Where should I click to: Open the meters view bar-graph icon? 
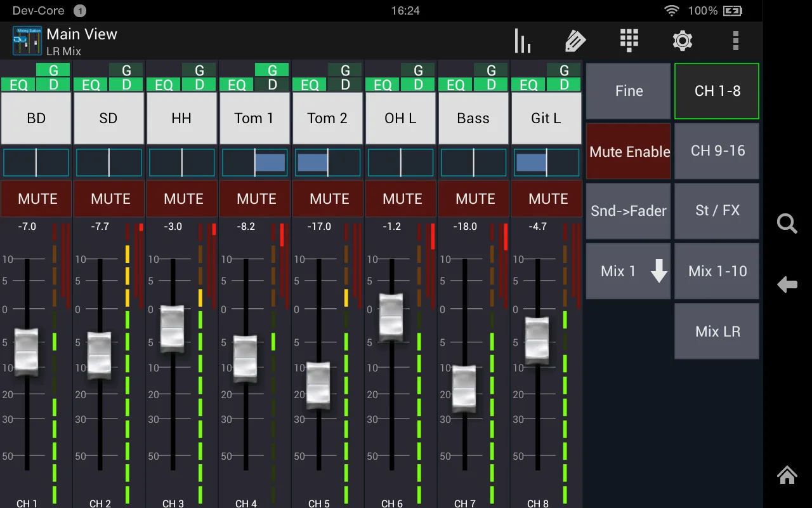click(522, 41)
